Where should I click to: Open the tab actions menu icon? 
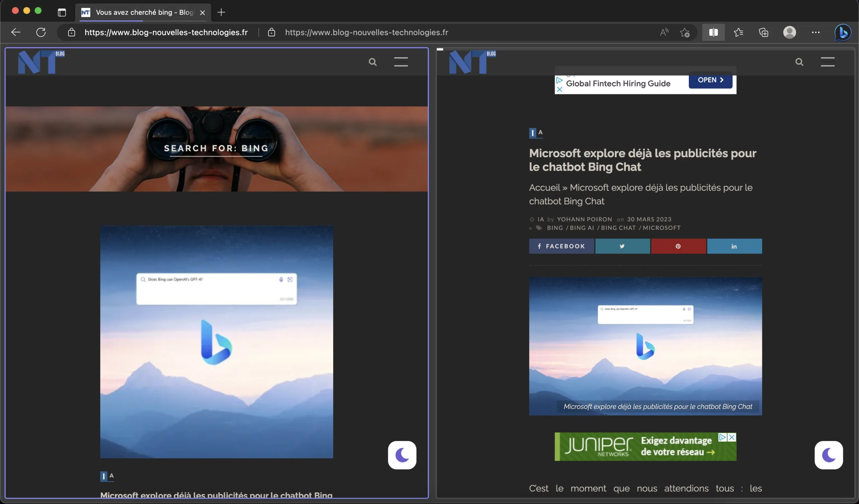click(62, 13)
